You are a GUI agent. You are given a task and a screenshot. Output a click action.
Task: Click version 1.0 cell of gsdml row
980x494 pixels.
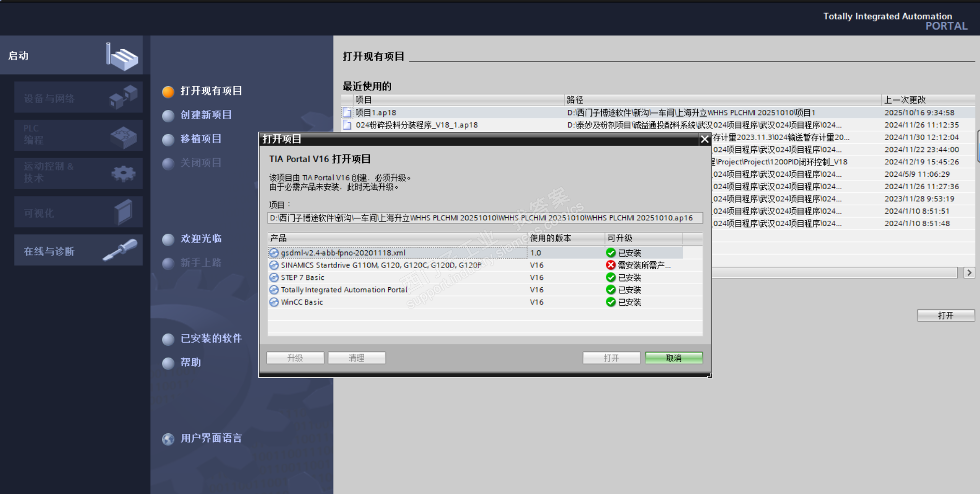(x=567, y=253)
